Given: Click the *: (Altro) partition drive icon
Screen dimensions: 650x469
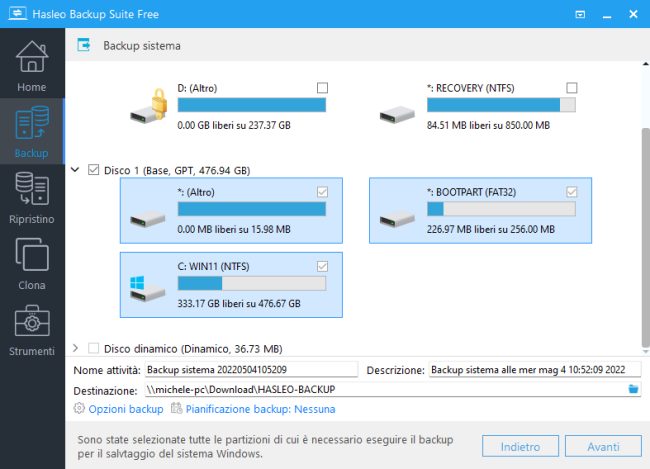Looking at the screenshot, I should click(x=148, y=218).
